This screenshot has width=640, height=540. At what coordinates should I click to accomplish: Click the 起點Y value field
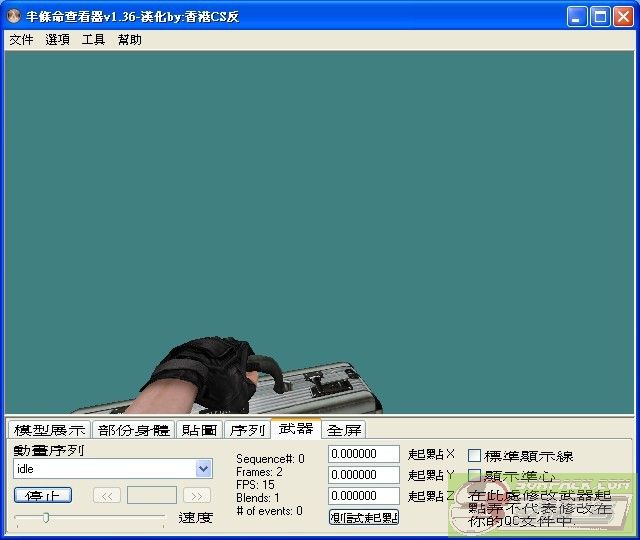364,475
